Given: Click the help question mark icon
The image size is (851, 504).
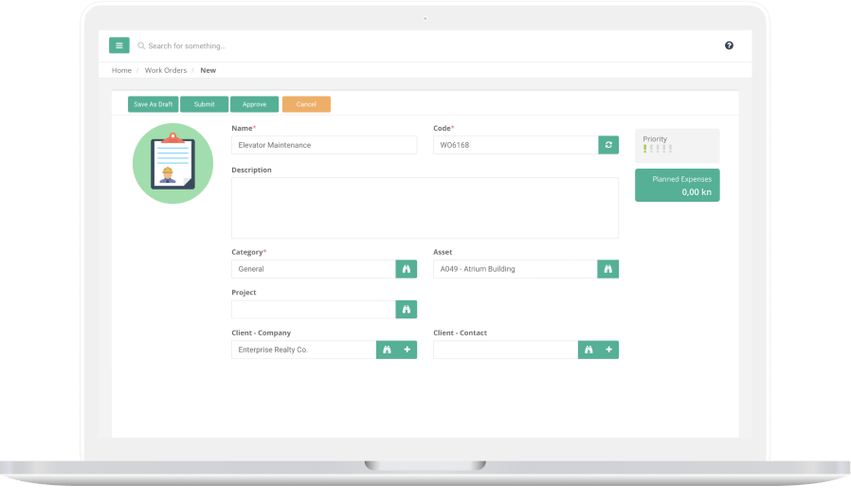Looking at the screenshot, I should (729, 45).
